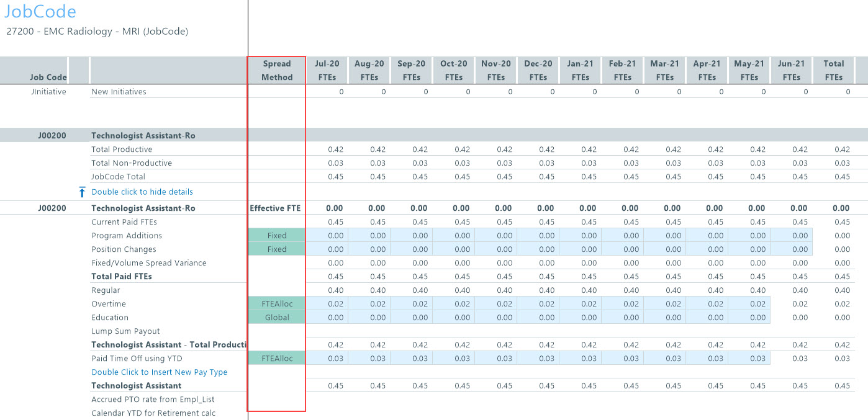Click Position Changes Jun-21 input cell
The image size is (868, 420).
coord(791,249)
